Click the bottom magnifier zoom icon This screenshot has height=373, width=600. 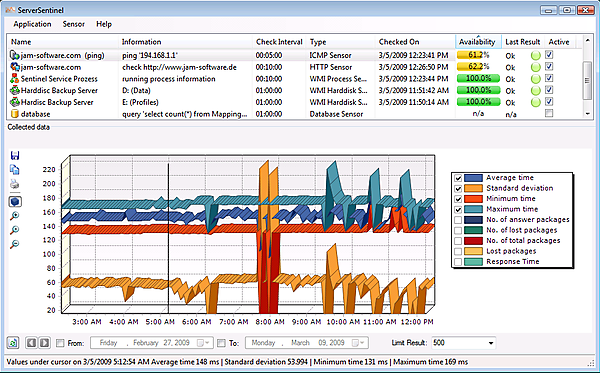[15, 244]
